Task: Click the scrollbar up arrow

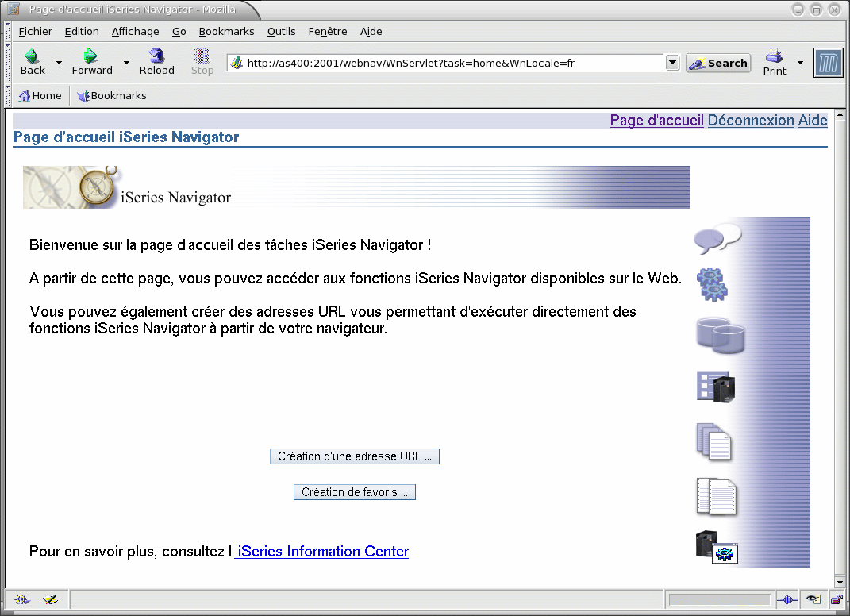Action: pos(840,114)
